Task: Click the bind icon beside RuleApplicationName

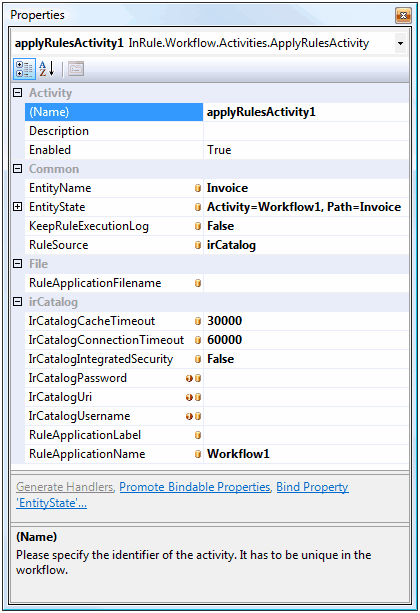Action: pos(198,454)
